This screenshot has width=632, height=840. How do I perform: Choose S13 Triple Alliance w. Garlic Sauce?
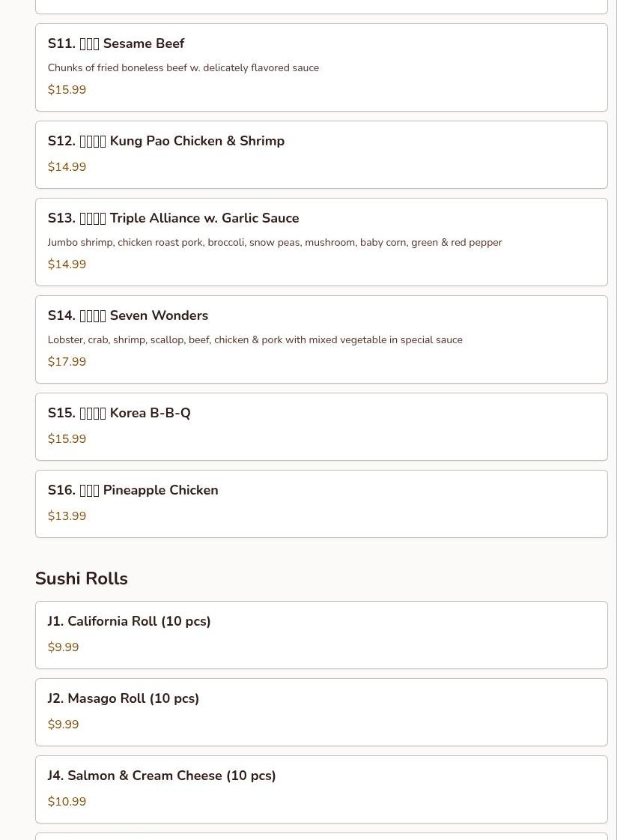click(x=321, y=242)
